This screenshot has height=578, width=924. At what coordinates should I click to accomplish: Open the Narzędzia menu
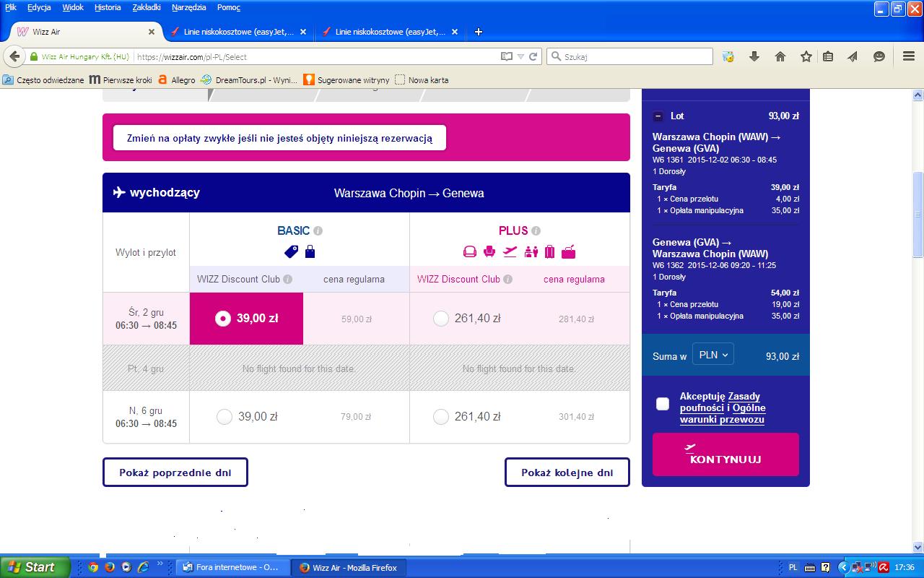[189, 7]
